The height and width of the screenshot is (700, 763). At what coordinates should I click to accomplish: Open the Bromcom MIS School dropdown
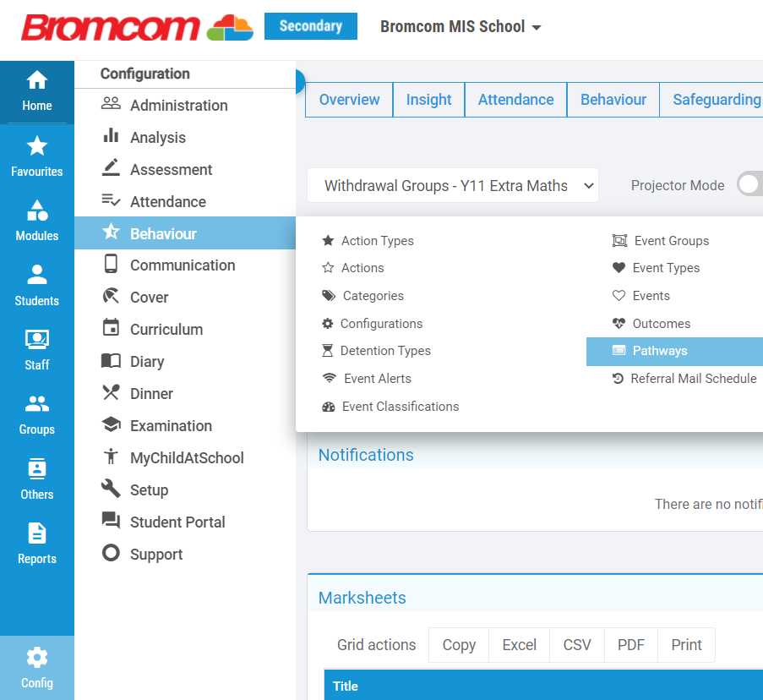pyautogui.click(x=461, y=26)
